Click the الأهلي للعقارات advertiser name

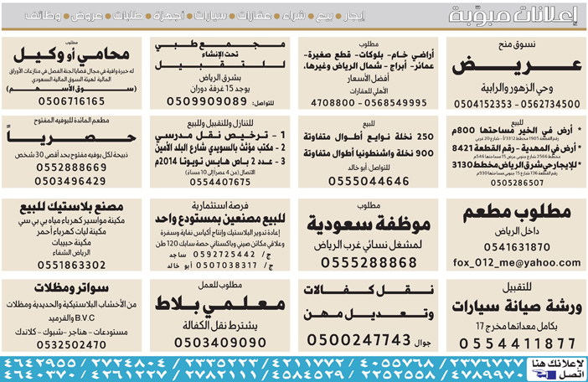pos(369,91)
